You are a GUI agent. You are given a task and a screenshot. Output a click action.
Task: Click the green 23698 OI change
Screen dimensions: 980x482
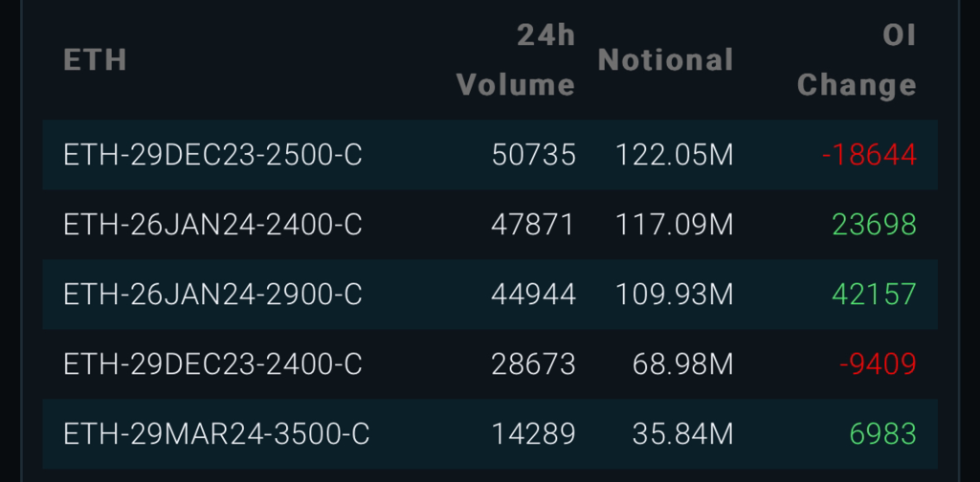pyautogui.click(x=874, y=225)
